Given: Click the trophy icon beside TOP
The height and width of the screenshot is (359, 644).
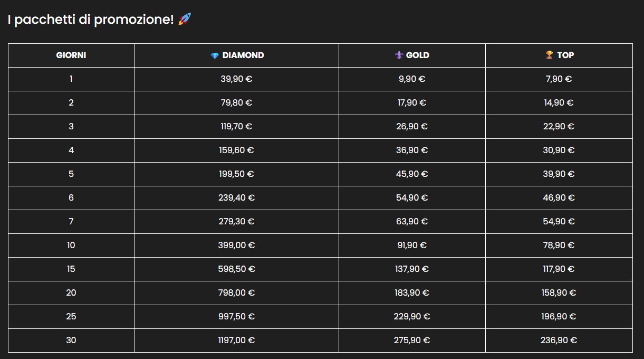Looking at the screenshot, I should click(549, 55).
